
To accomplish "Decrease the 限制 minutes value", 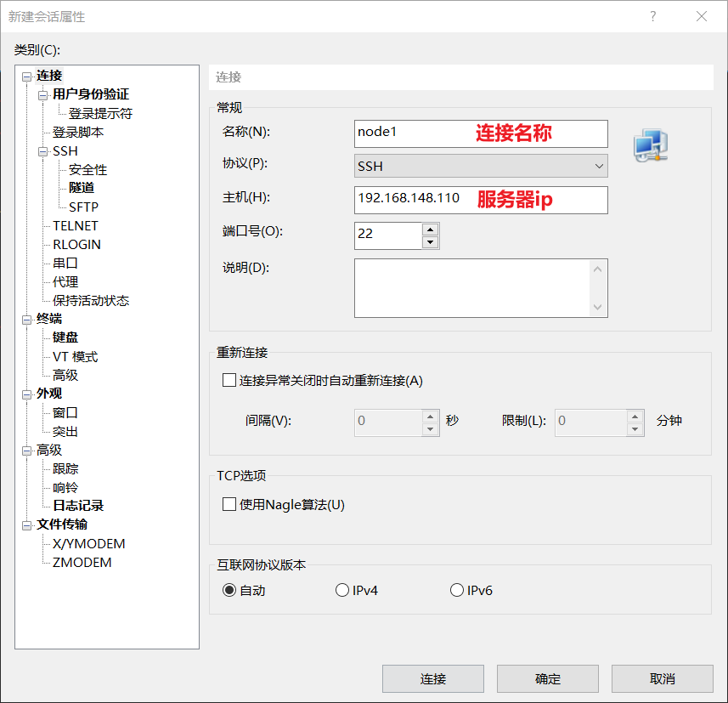I will pyautogui.click(x=635, y=429).
